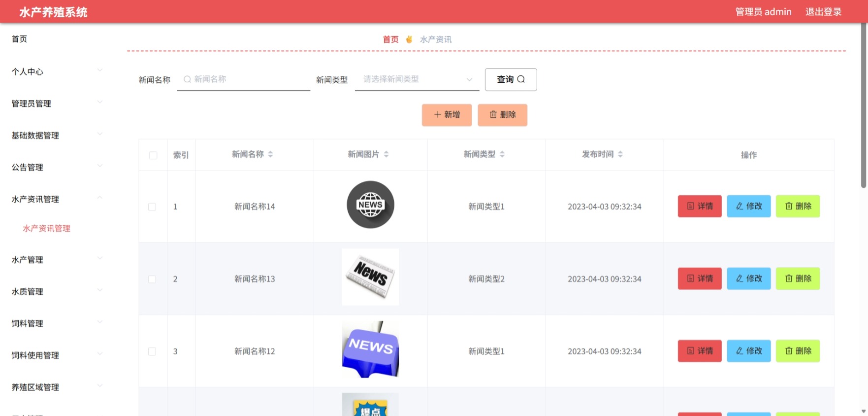
Task: Click the orange 删除 batch delete button
Action: [503, 115]
